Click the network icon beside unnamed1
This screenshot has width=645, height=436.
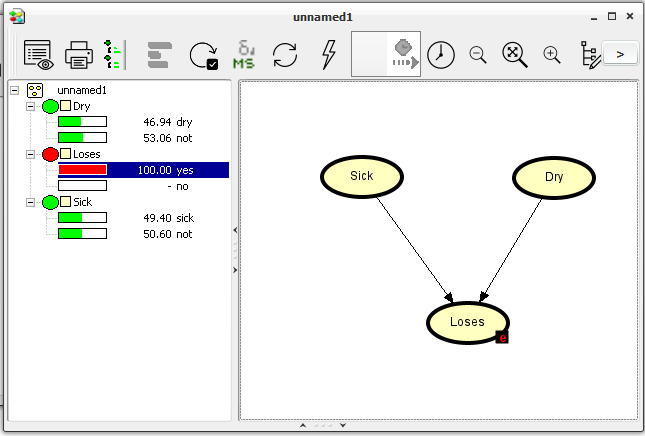pos(35,90)
